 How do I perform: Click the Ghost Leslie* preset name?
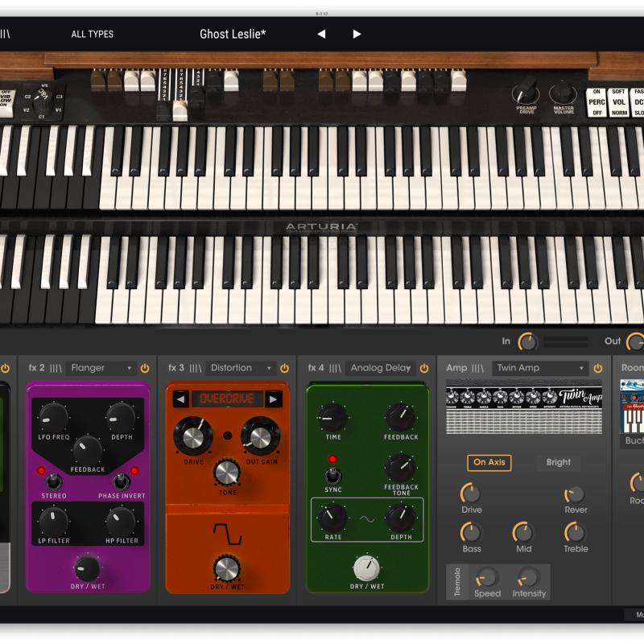(x=233, y=34)
